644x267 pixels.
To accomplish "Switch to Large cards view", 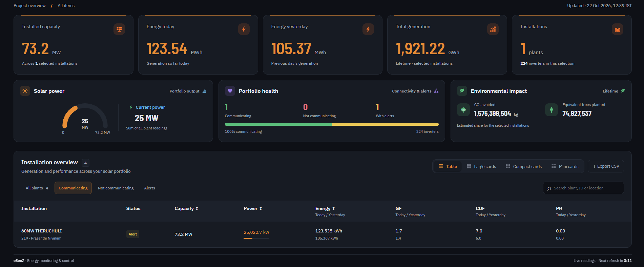I will click(481, 166).
